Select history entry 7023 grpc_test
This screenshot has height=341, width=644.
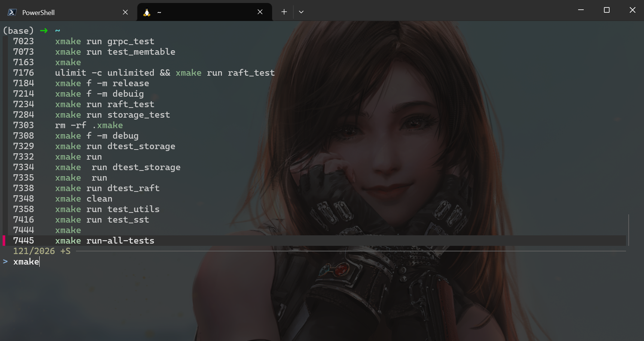[x=83, y=41]
